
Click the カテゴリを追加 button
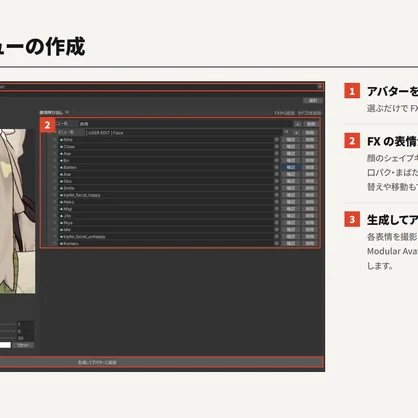pos(309,113)
